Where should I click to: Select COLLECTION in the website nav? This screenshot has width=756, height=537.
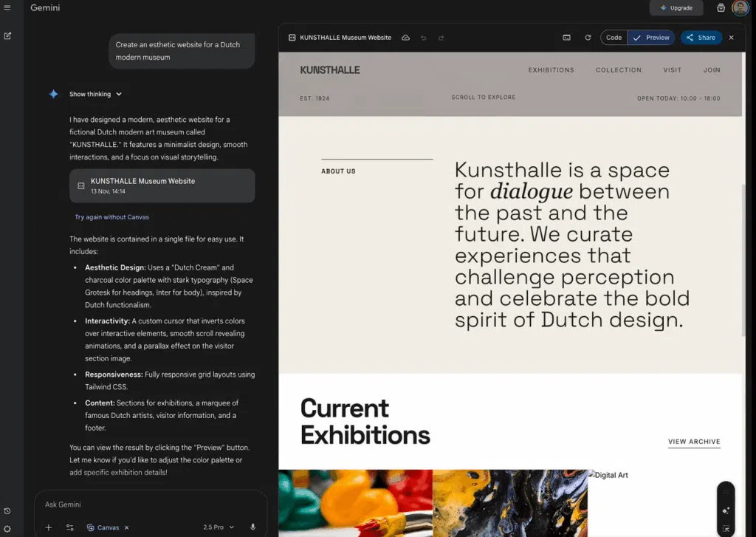[x=619, y=70]
